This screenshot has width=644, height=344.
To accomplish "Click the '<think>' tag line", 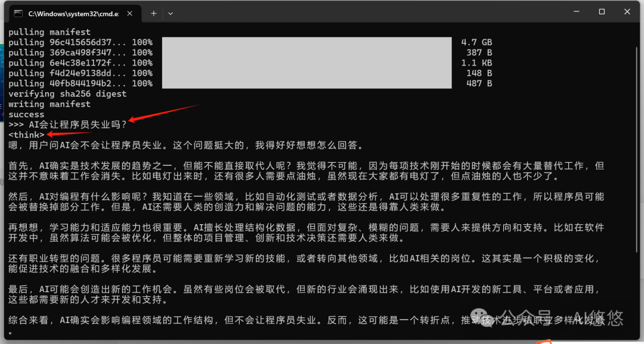I will point(26,135).
